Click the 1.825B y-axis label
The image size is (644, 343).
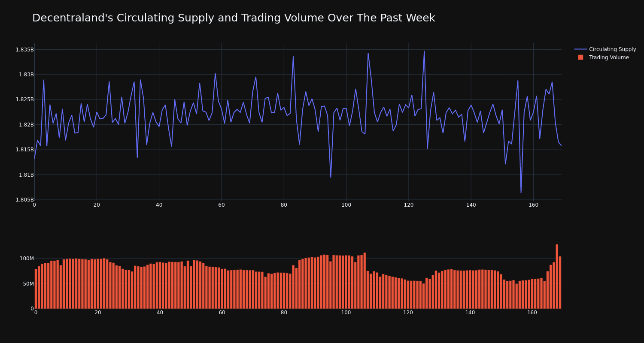pos(24,99)
